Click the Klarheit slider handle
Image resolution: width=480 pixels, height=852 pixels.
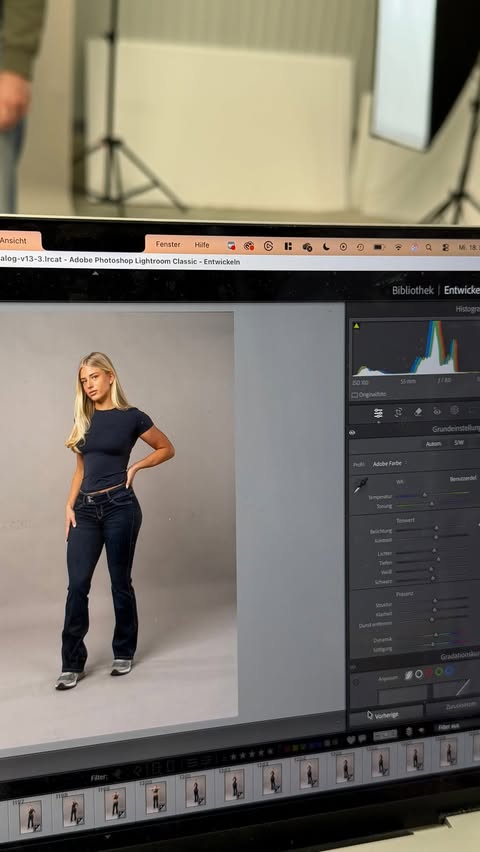pos(434,610)
